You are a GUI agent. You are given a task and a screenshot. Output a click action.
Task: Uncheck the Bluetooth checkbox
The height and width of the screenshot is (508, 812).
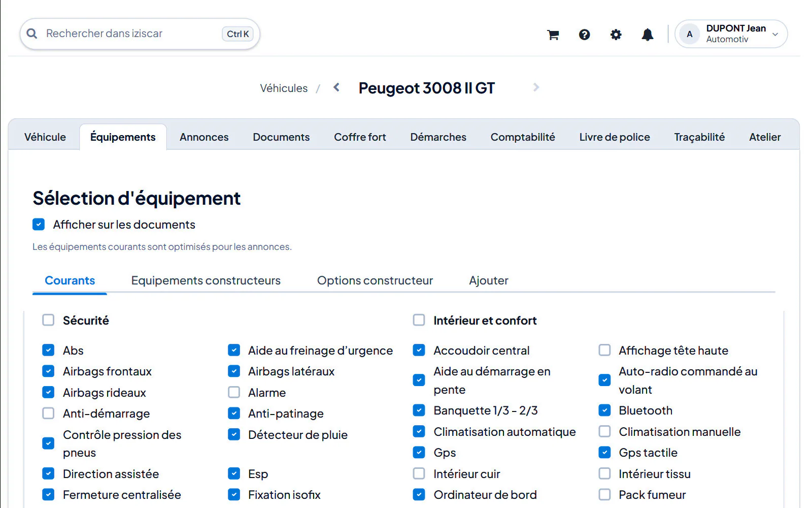point(604,410)
